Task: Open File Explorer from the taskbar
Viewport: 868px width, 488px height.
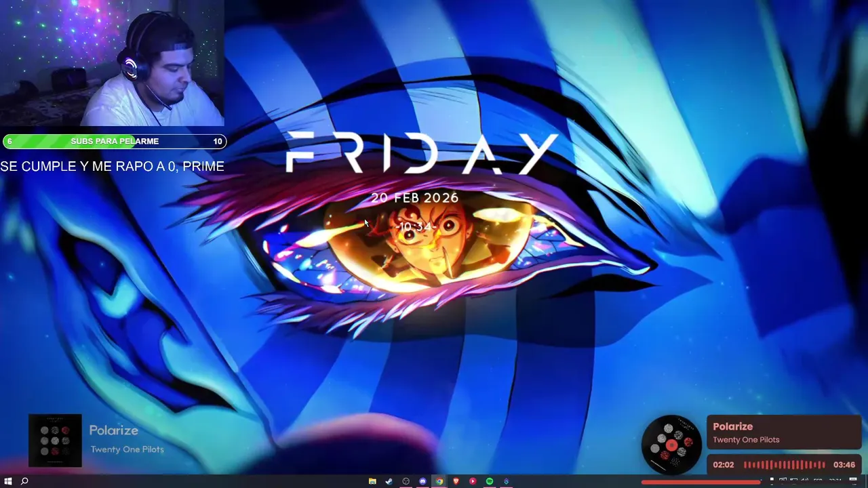Action: coord(372,481)
